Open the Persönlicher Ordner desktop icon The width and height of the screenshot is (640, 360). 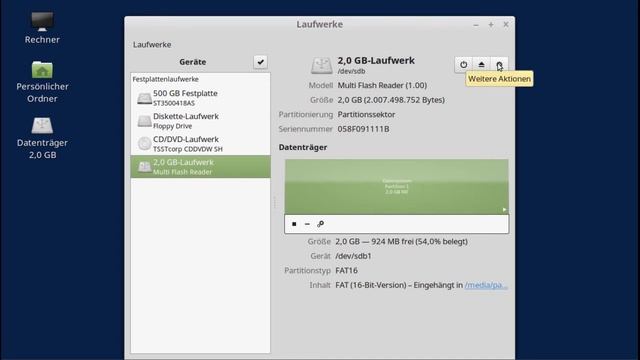tap(42, 82)
